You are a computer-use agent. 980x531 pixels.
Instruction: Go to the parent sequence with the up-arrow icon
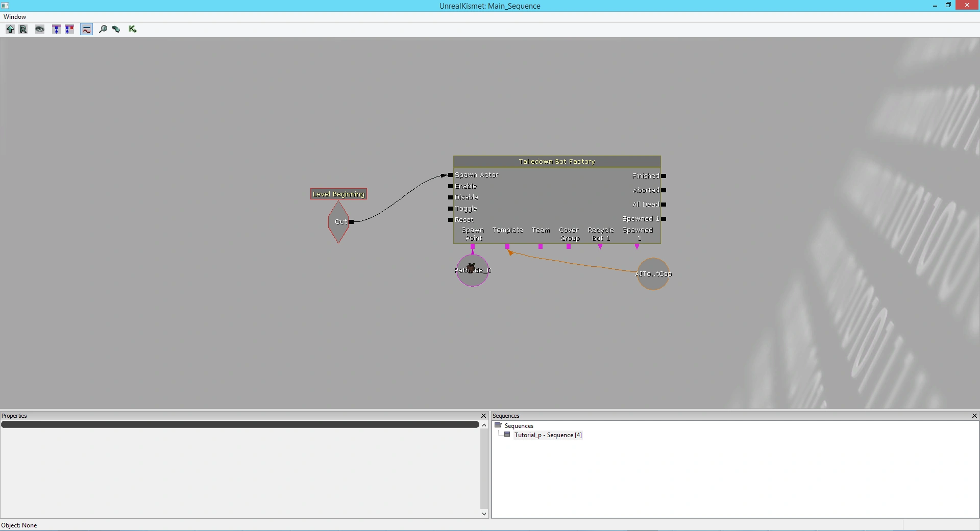pos(10,29)
